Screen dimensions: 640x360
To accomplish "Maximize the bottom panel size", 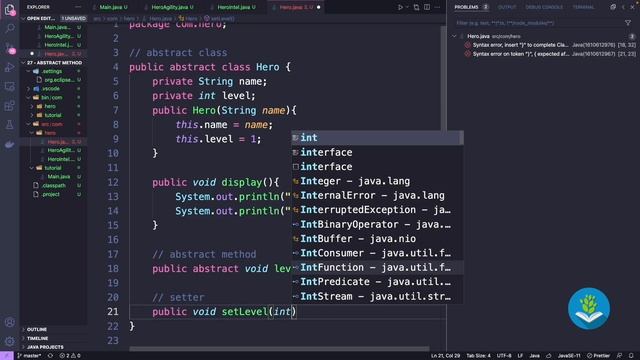I will click(x=623, y=7).
